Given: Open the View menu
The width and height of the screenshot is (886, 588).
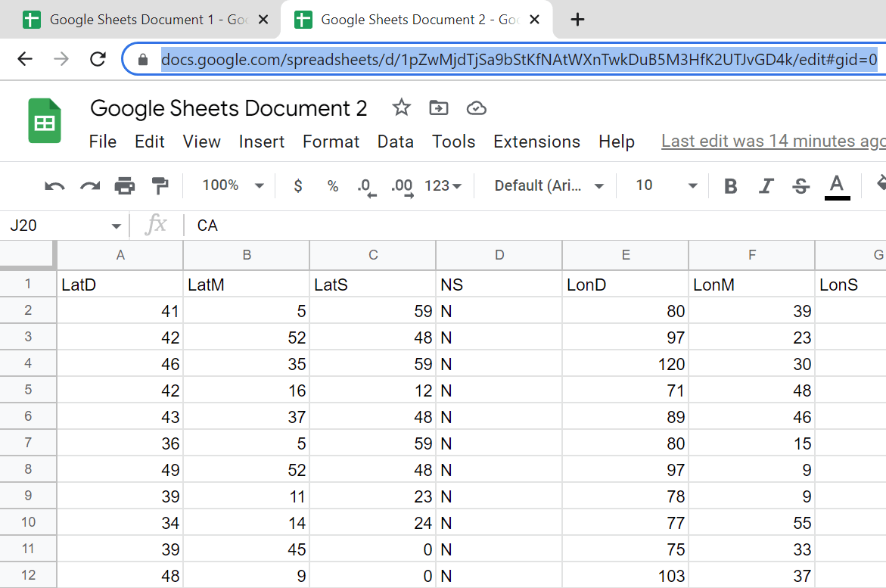Looking at the screenshot, I should click(x=202, y=142).
